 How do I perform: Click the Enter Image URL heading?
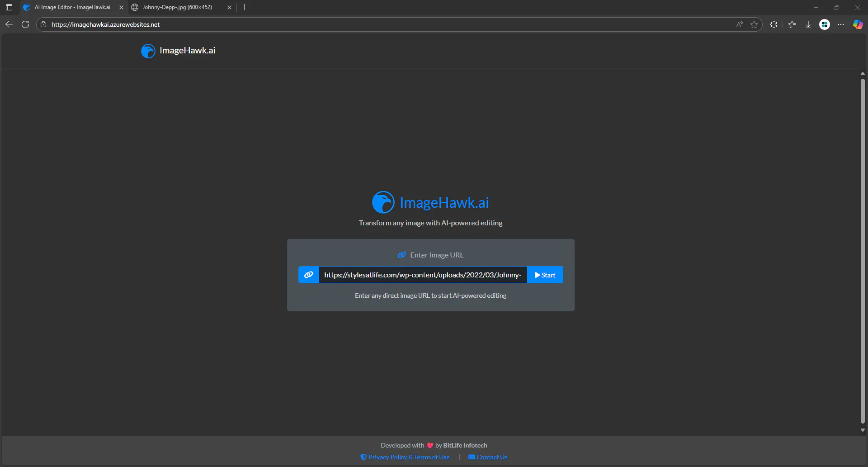[x=431, y=255]
